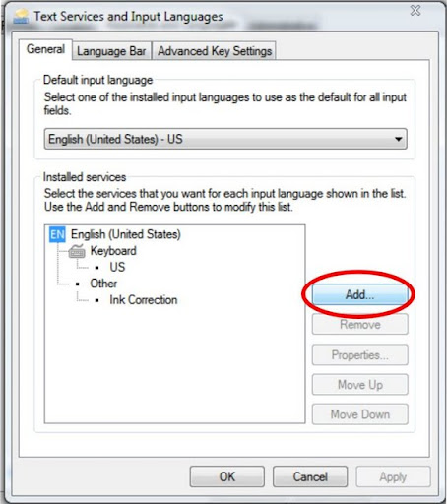Select English (United States) in services list

[x=126, y=234]
